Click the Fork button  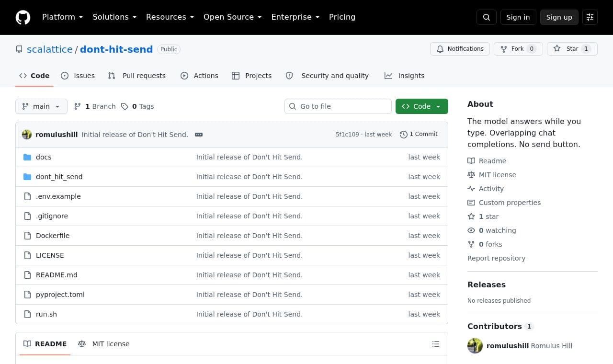(x=518, y=49)
